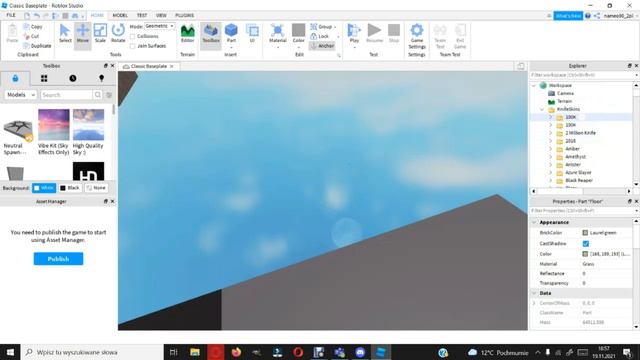
Task: Click the BrickColor Laurel green swatch
Action: (x=585, y=233)
